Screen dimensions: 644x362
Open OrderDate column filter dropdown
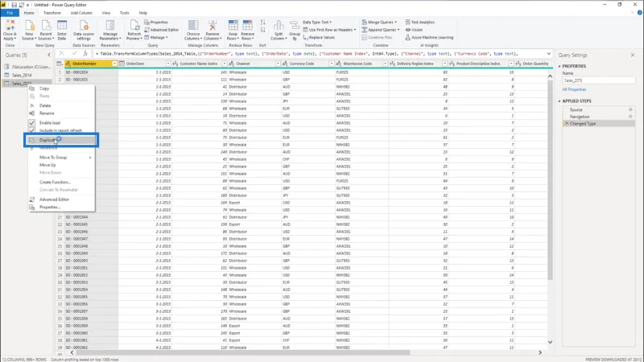[168, 64]
